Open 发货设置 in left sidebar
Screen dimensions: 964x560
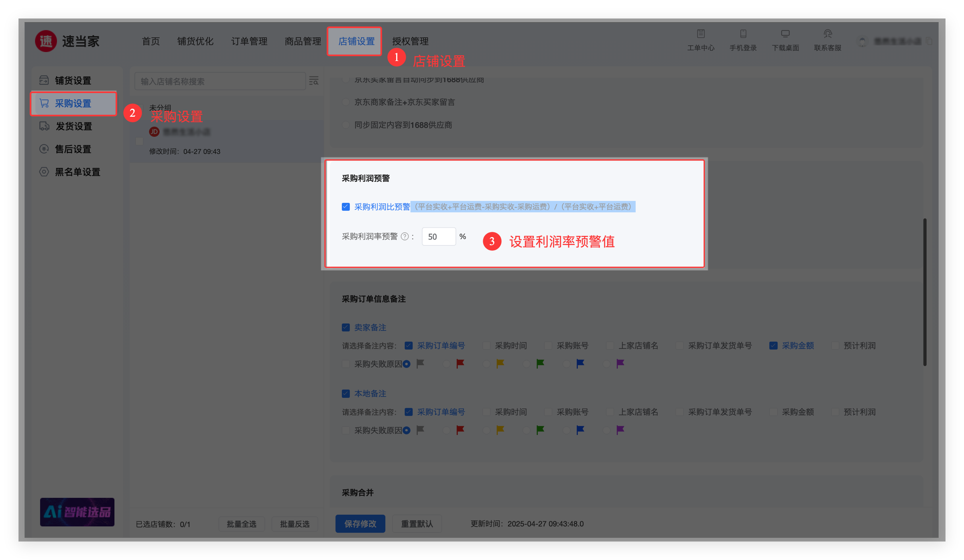73,126
